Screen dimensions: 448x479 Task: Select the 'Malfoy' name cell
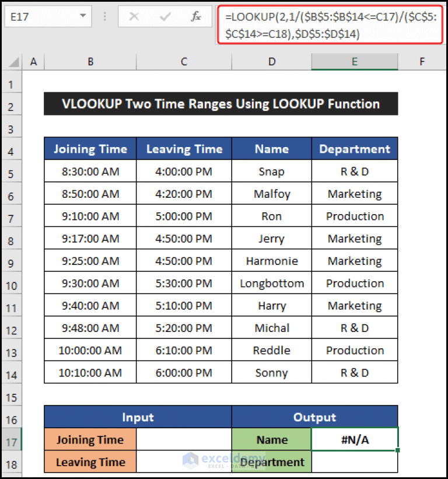tap(271, 194)
